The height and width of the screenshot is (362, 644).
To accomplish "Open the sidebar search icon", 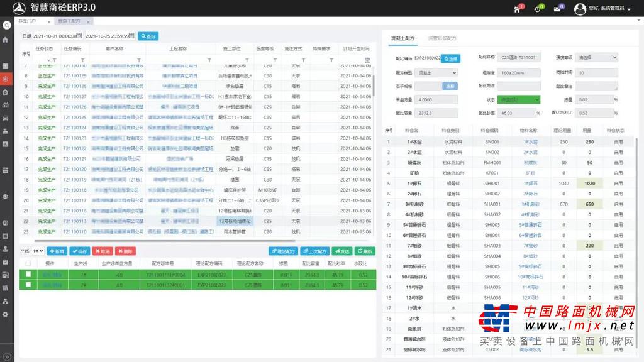I will click(x=6, y=25).
